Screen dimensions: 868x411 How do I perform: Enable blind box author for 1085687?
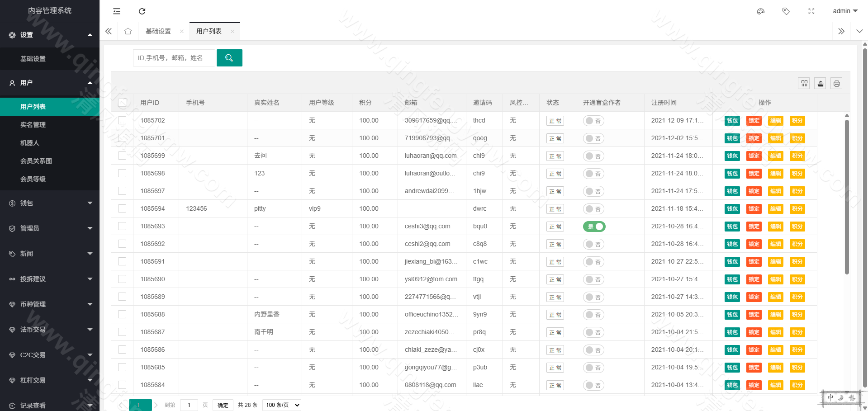tap(594, 332)
